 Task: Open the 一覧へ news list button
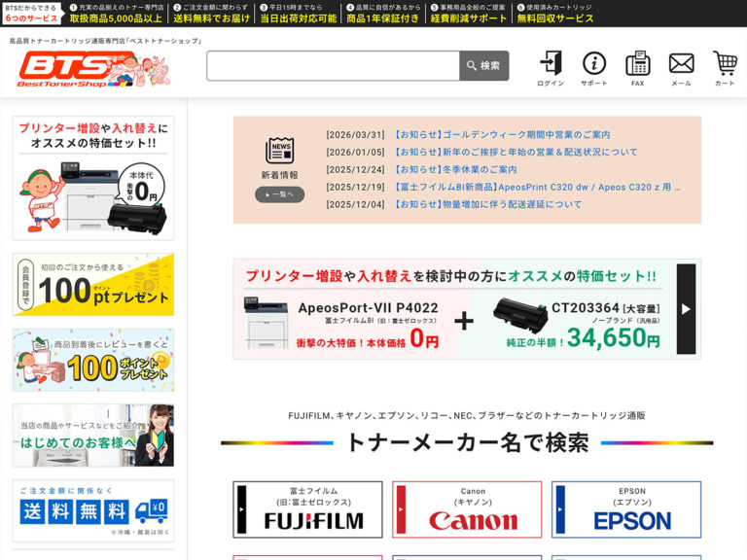[280, 194]
